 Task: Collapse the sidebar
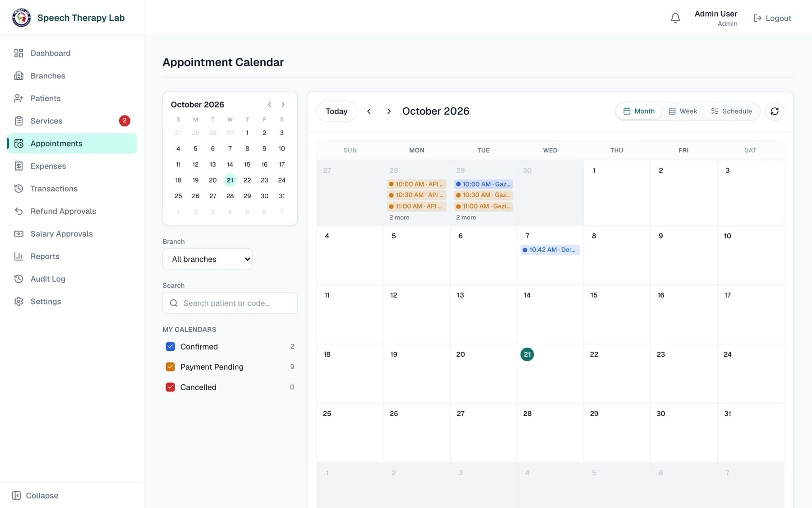point(35,495)
